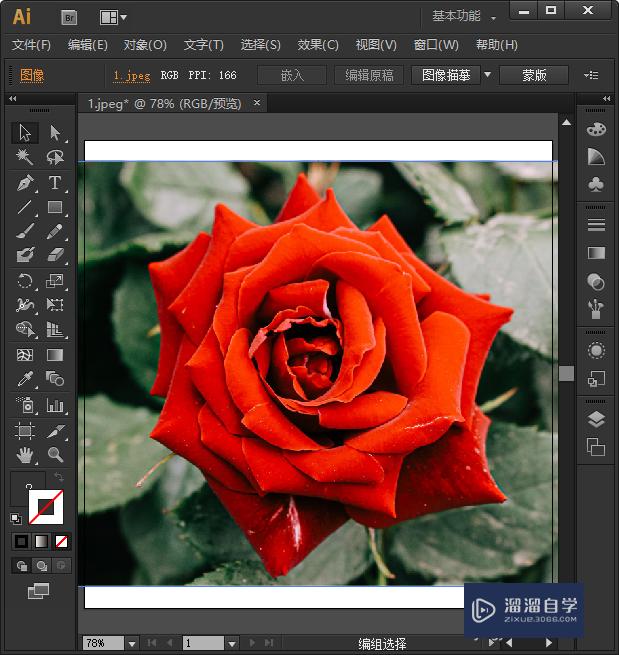Choose the Blob Brush tool
This screenshot has width=619, height=655.
[25, 254]
